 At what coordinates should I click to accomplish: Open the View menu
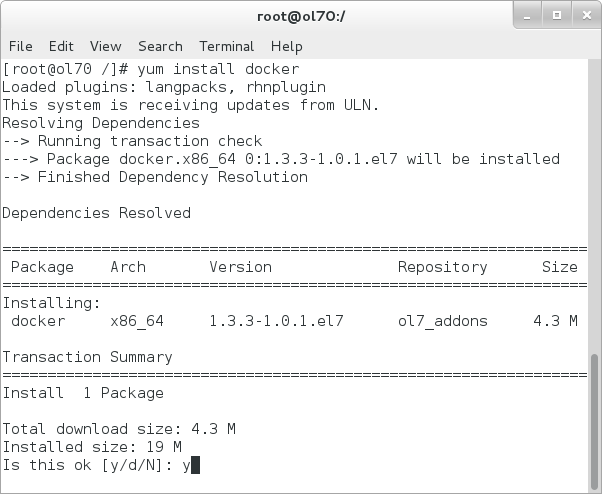click(105, 46)
